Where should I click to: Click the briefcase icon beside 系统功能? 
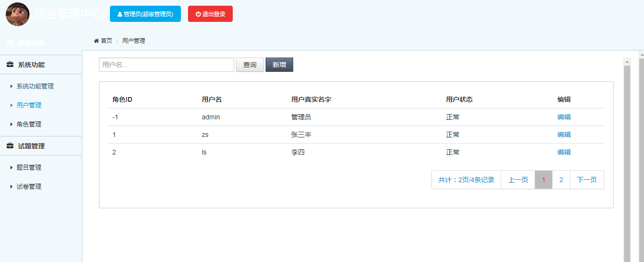pos(10,65)
